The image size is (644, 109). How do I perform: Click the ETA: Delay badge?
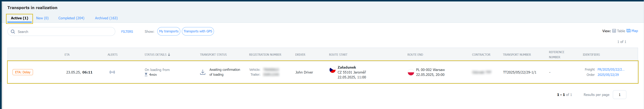(23, 72)
